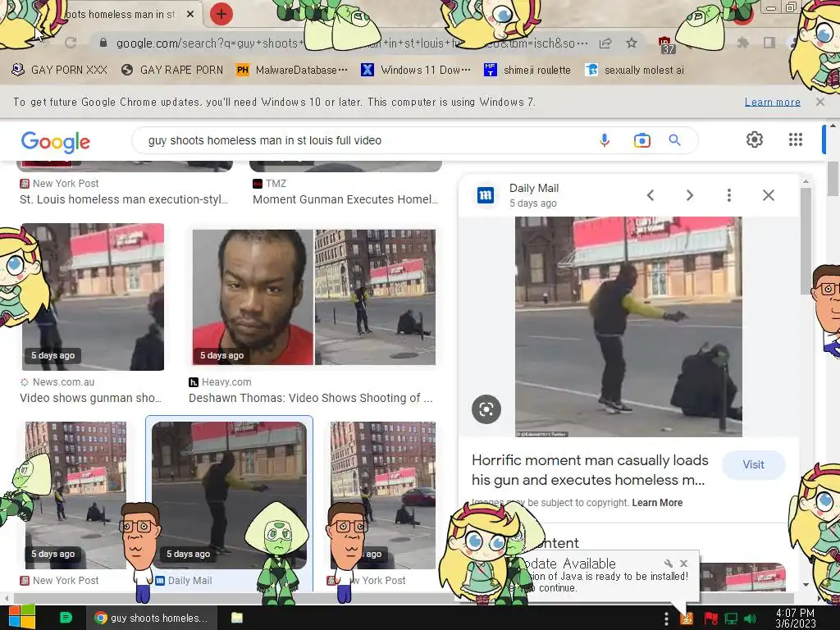
Task: Open the TMZ result titled Moment Gunman
Action: coord(345,199)
